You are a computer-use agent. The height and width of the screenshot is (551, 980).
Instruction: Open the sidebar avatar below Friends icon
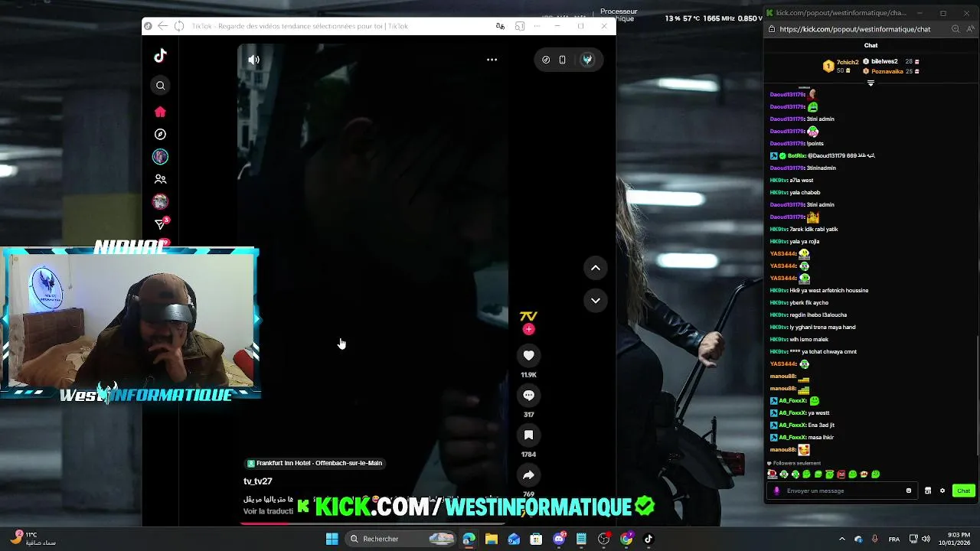(x=160, y=201)
